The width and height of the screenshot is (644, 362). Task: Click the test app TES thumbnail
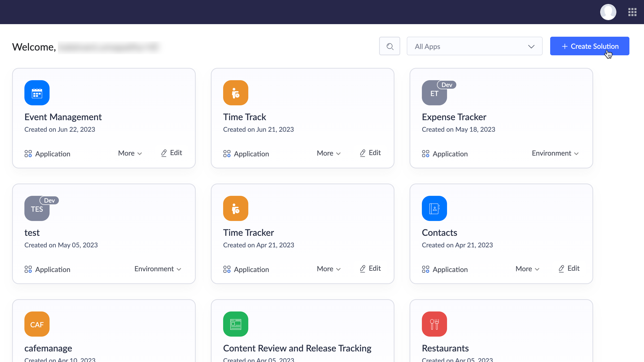click(x=37, y=209)
